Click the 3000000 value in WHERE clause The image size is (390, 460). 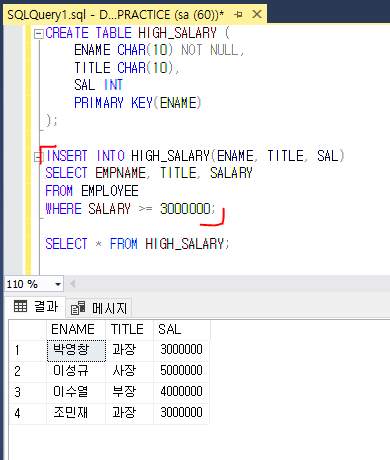tap(185, 209)
